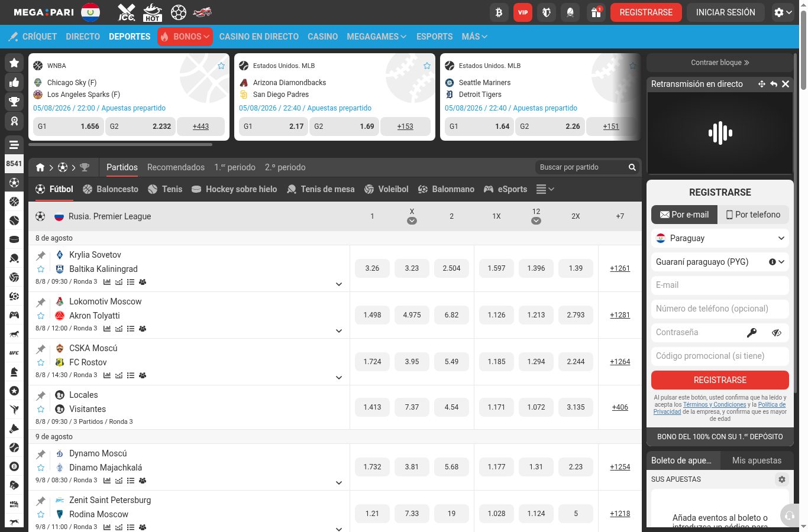Click Contraer bloque button
This screenshot has width=808, height=532.
pyautogui.click(x=720, y=63)
